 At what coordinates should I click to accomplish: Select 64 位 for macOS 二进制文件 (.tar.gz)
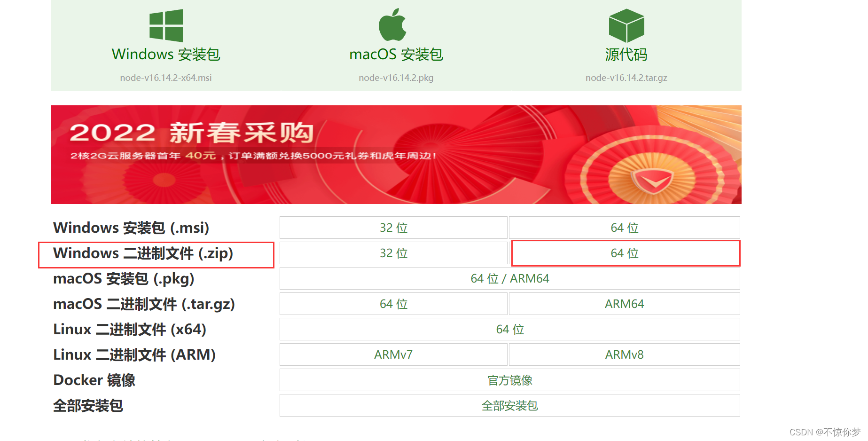(393, 304)
